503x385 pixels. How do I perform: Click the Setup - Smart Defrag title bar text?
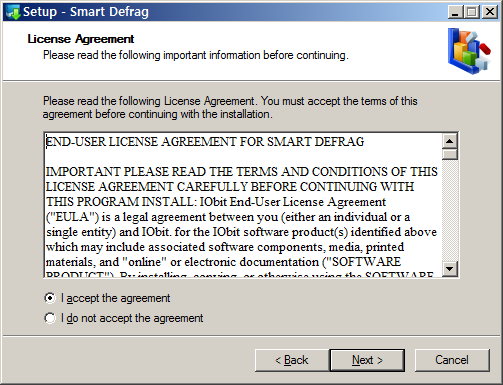(86, 12)
